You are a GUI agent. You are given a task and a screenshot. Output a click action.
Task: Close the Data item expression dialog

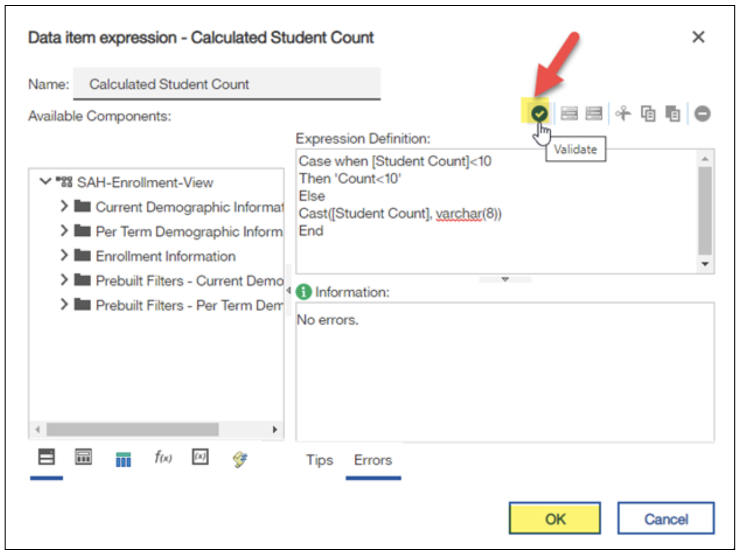(x=698, y=37)
